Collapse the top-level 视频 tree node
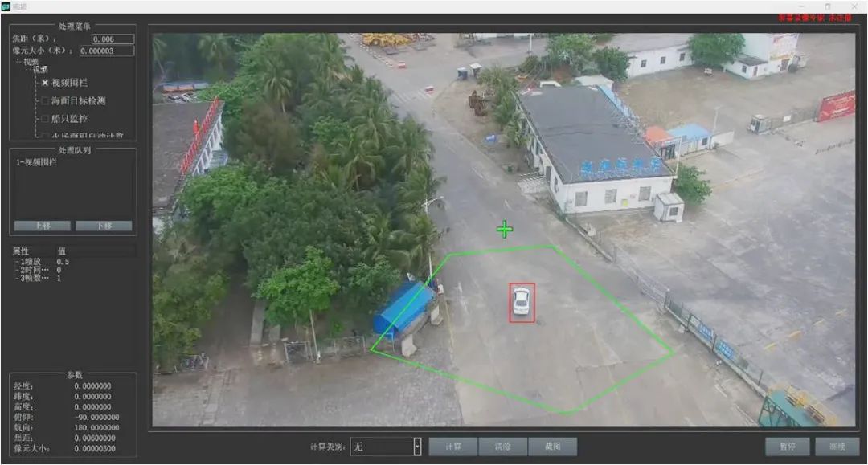This screenshot has width=868, height=465. point(18,62)
